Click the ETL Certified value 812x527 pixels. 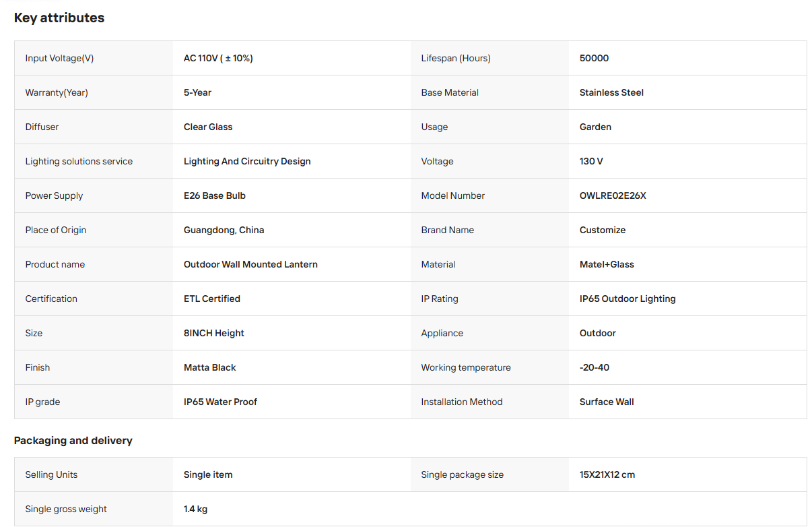click(212, 299)
